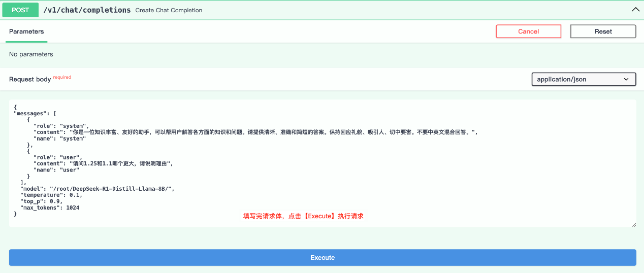This screenshot has width=644, height=273.
Task: Switch to the Parameters tab
Action: tap(26, 31)
